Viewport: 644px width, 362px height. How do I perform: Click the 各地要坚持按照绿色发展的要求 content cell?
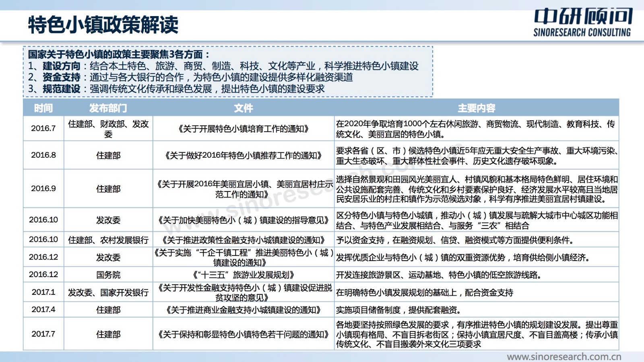(x=477, y=334)
